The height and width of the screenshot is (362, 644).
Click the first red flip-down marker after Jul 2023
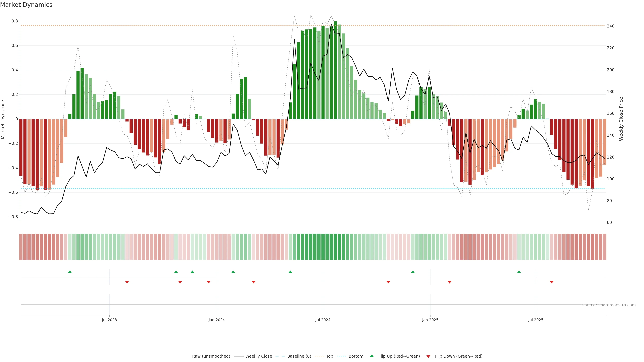pos(127,282)
